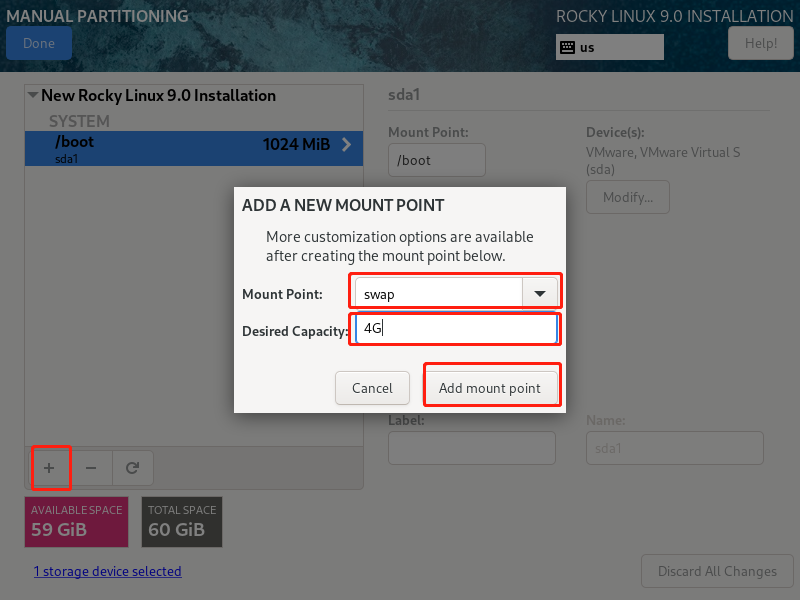Image resolution: width=800 pixels, height=600 pixels.
Task: Open the 1 storage device selected link
Action: [x=107, y=571]
